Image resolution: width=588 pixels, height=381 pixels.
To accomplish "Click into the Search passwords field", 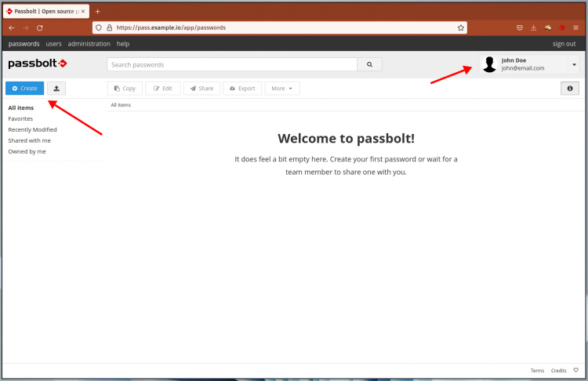I will pos(231,64).
